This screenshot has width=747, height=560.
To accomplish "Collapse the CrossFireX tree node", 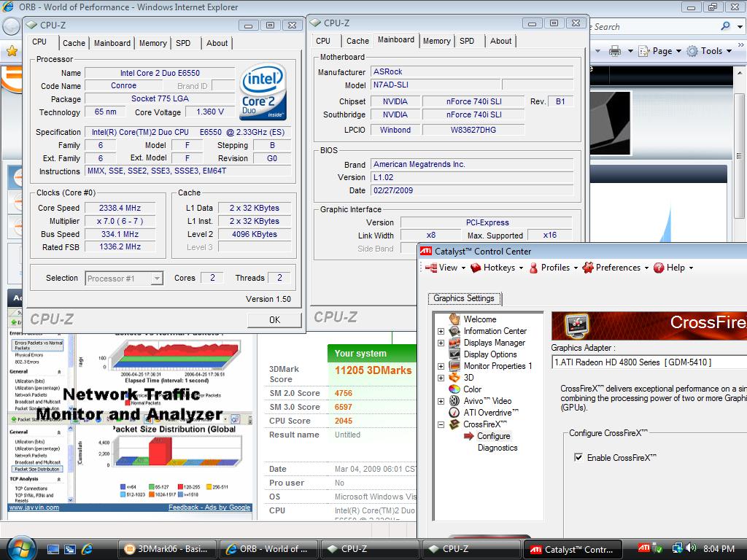I will (x=441, y=424).
